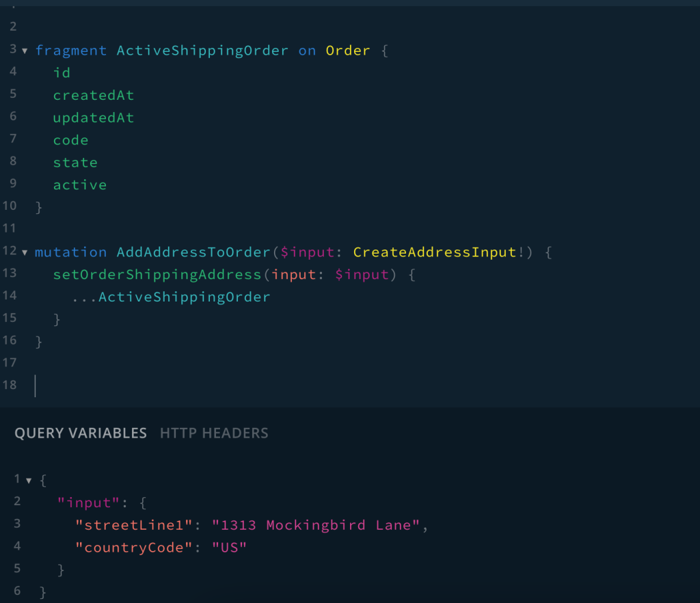Select the Order type name on line 3

(348, 50)
